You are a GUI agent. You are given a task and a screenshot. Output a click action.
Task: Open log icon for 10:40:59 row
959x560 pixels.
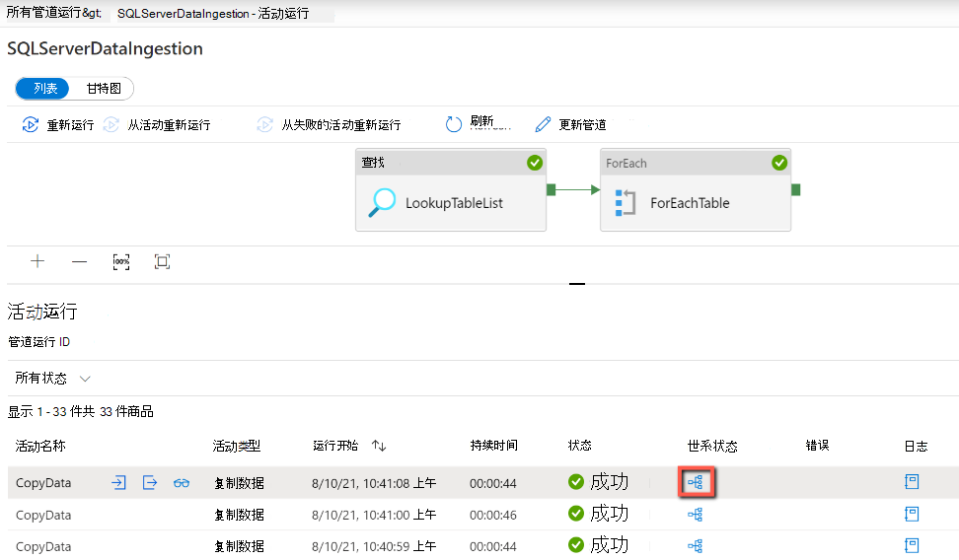[912, 545]
